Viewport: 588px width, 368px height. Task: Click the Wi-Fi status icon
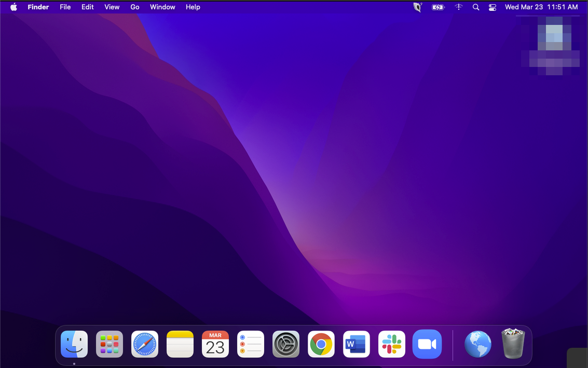click(458, 7)
